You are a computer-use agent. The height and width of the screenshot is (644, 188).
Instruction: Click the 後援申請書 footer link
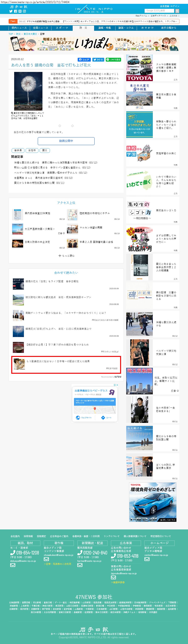tap(118, 582)
